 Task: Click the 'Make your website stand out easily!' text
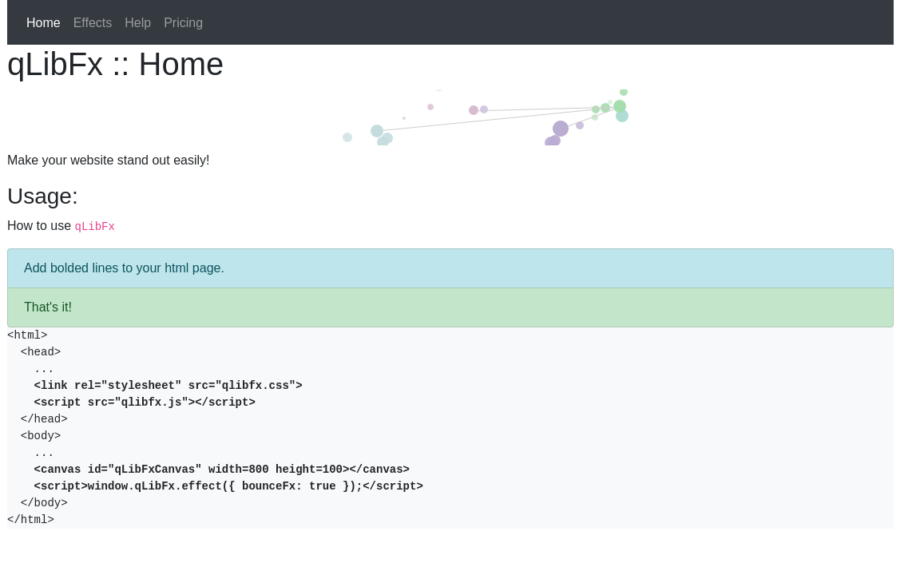pos(108,160)
